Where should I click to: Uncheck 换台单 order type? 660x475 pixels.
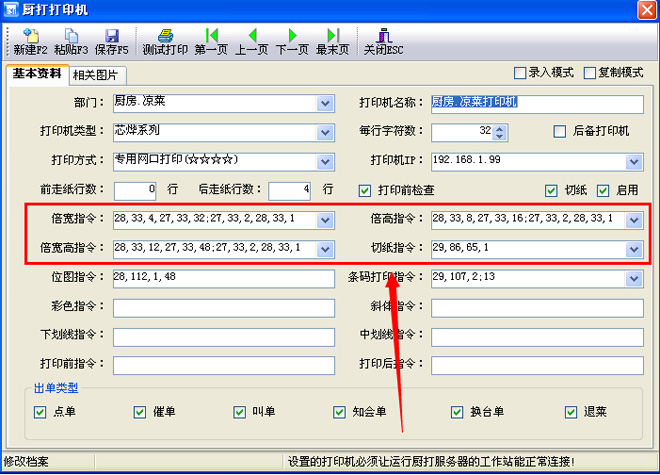click(457, 412)
